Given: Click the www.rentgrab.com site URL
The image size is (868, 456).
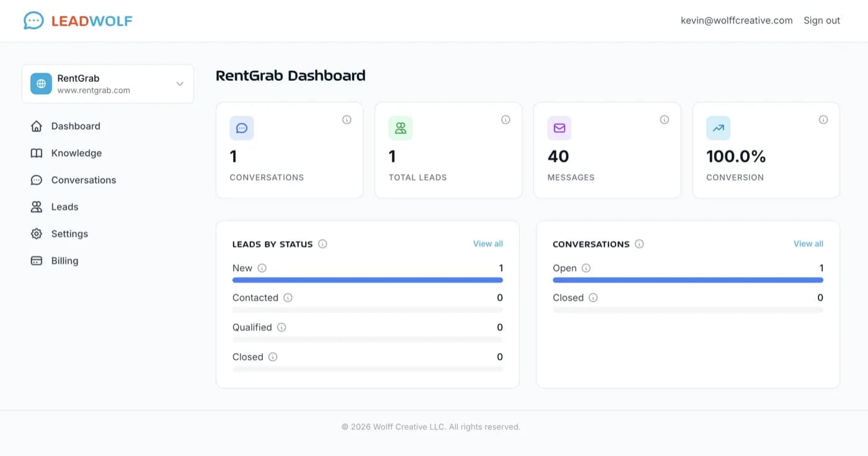Looking at the screenshot, I should pos(94,91).
